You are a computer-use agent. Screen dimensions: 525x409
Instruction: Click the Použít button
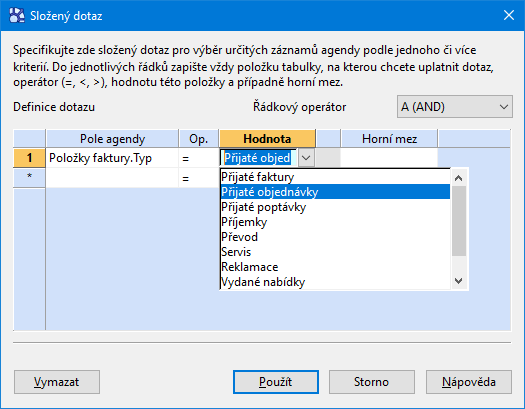tap(276, 382)
